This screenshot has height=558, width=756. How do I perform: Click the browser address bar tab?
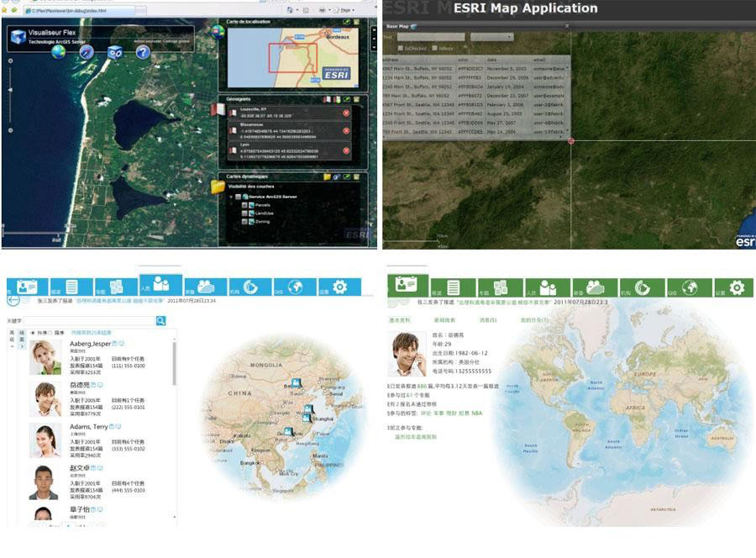80,10
